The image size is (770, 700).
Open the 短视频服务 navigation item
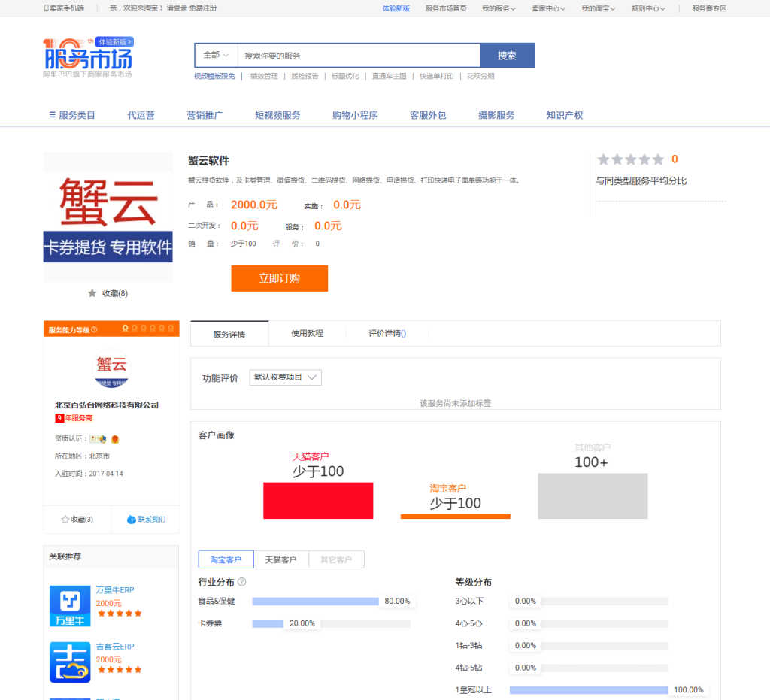277,115
